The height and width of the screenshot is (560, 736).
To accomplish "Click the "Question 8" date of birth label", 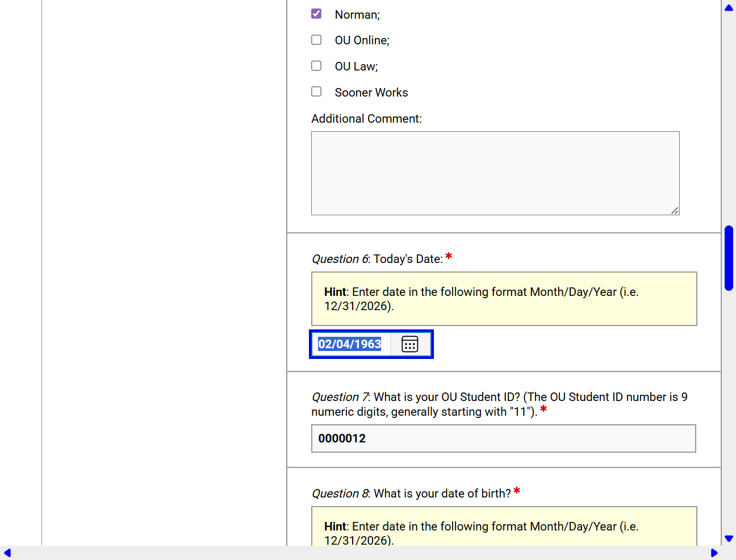I will [x=411, y=494].
